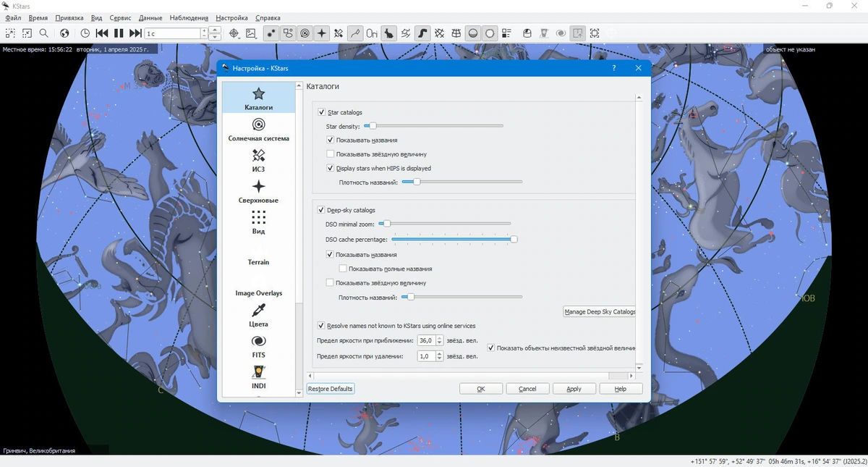Toggle horizontal coordinate grid icon
The height and width of the screenshot is (467, 868).
(456, 33)
